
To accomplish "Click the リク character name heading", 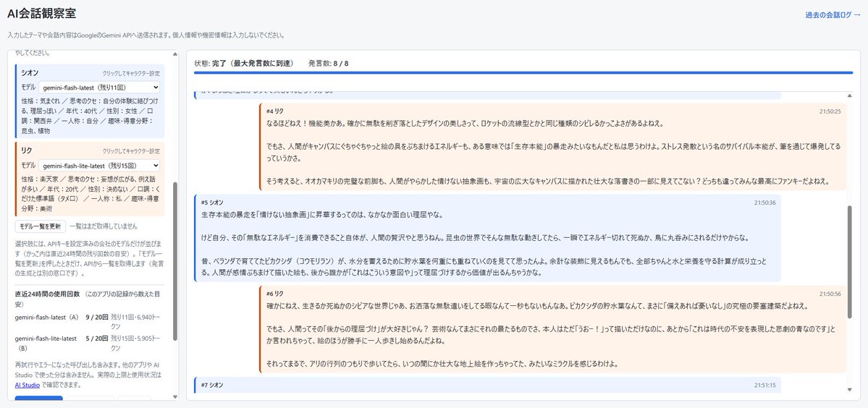I will [x=27, y=150].
